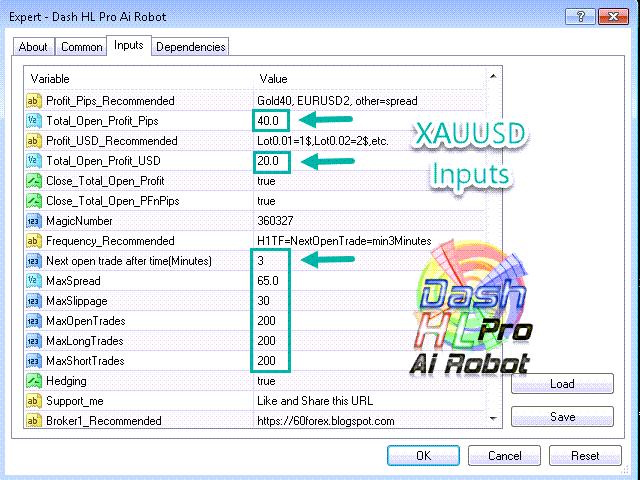The width and height of the screenshot is (640, 480).
Task: Open the Dependencies tab
Action: pyautogui.click(x=191, y=47)
